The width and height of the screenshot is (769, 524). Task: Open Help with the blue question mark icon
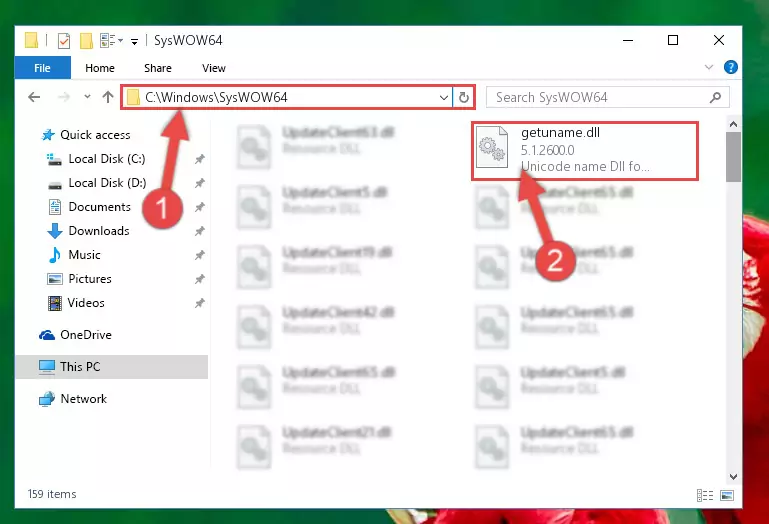(731, 67)
